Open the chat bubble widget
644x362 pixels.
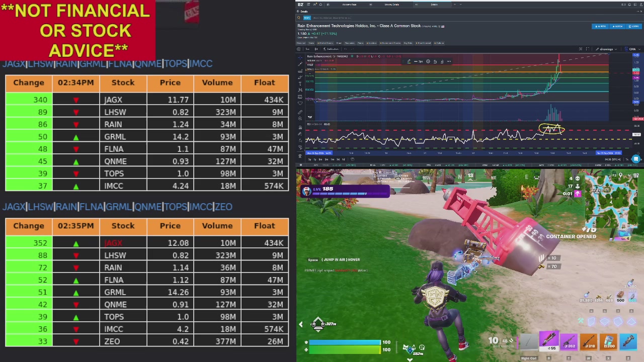pos(636,159)
